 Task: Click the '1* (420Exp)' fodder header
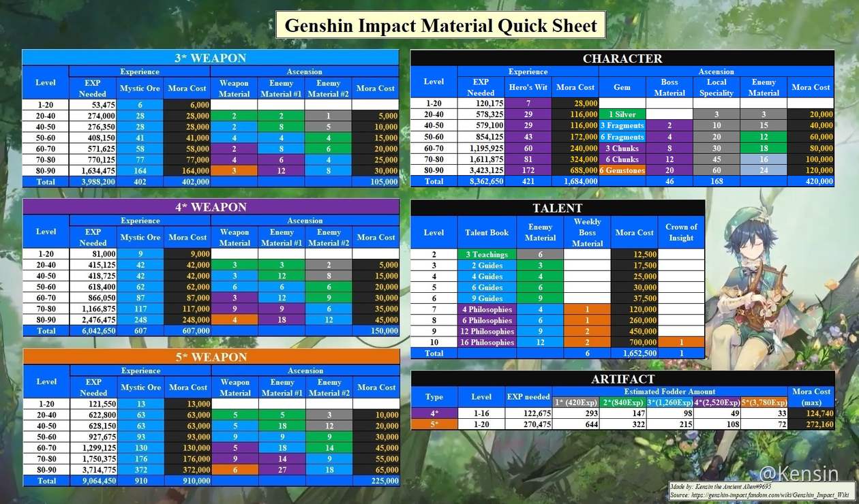pos(576,401)
